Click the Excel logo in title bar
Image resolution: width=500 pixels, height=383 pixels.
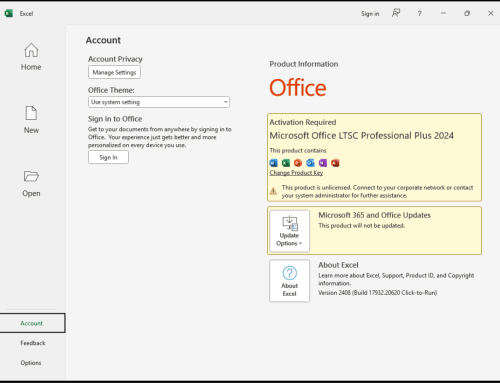(x=9, y=13)
